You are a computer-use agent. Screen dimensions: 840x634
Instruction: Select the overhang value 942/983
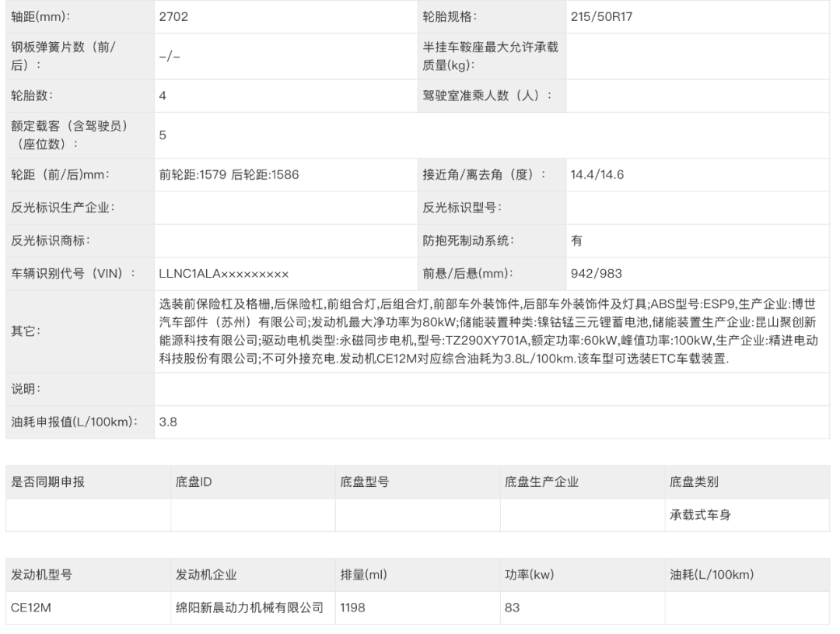(597, 274)
